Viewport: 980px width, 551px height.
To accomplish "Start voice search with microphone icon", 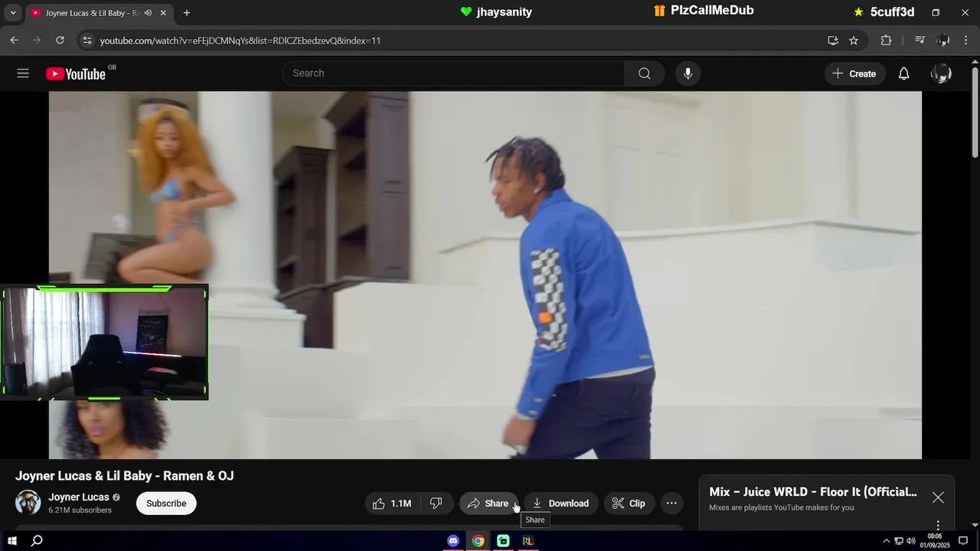I will click(688, 73).
